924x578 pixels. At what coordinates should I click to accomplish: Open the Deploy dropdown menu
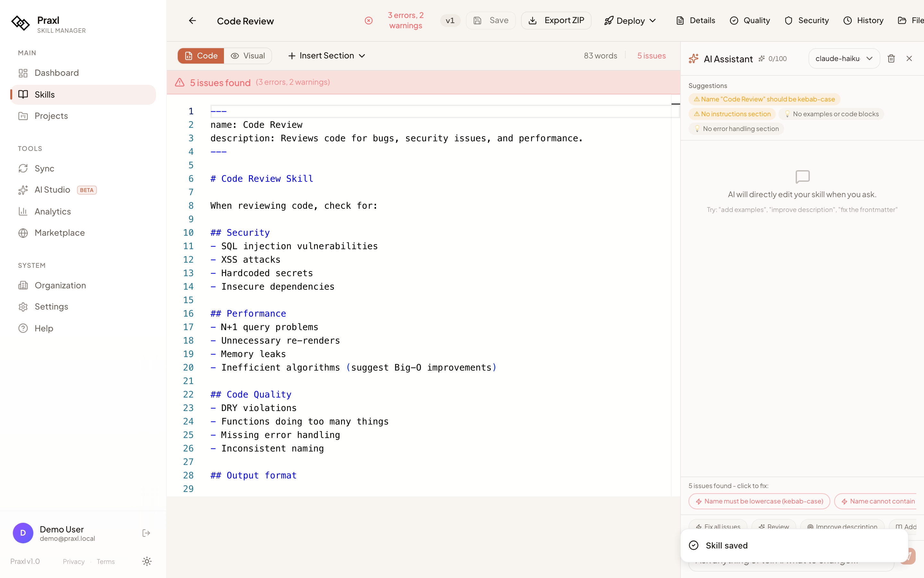point(630,21)
